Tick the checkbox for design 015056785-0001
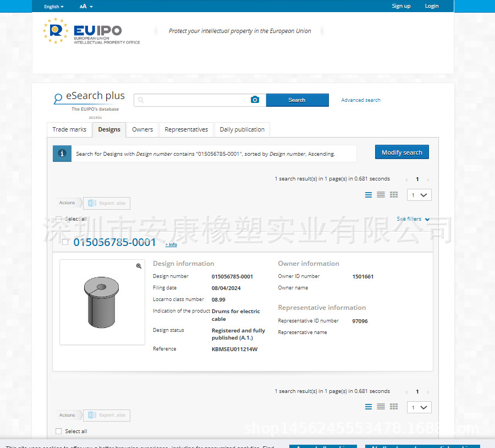 [65, 242]
